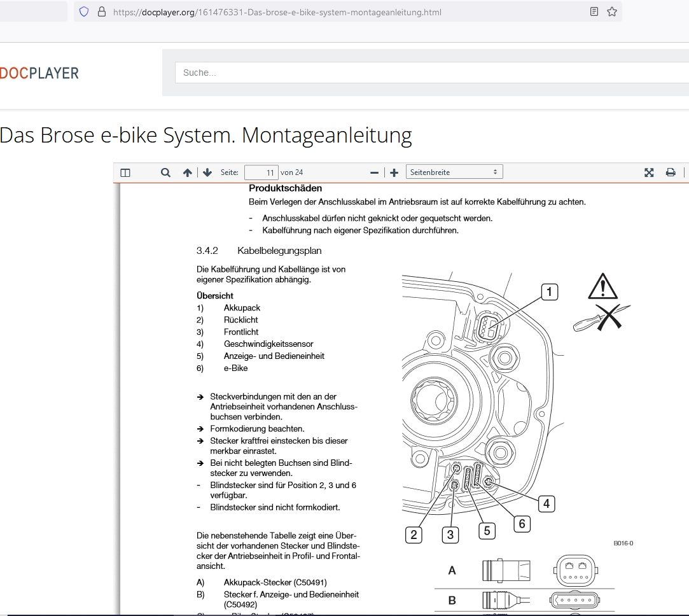Click connector row label A in table

pos(452,570)
